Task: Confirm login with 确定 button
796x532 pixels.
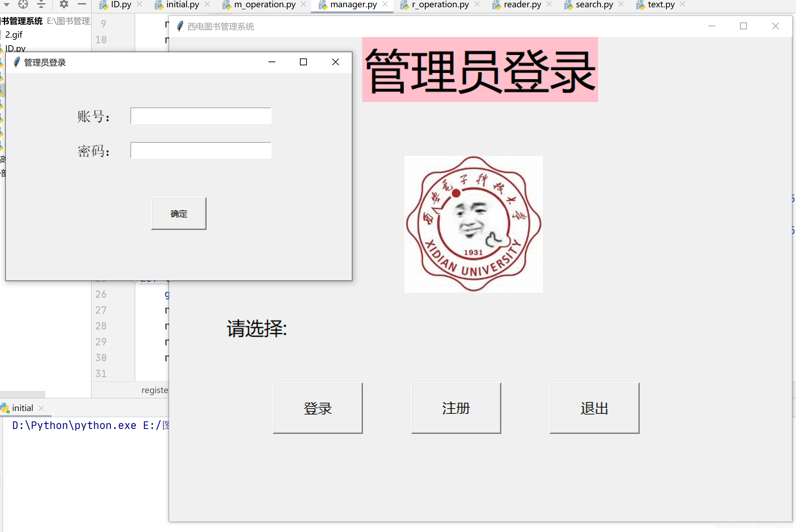Action: (179, 214)
